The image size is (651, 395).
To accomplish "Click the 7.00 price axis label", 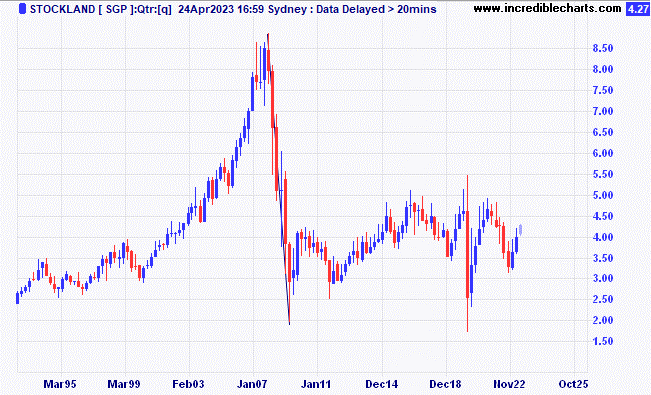I will pos(603,111).
